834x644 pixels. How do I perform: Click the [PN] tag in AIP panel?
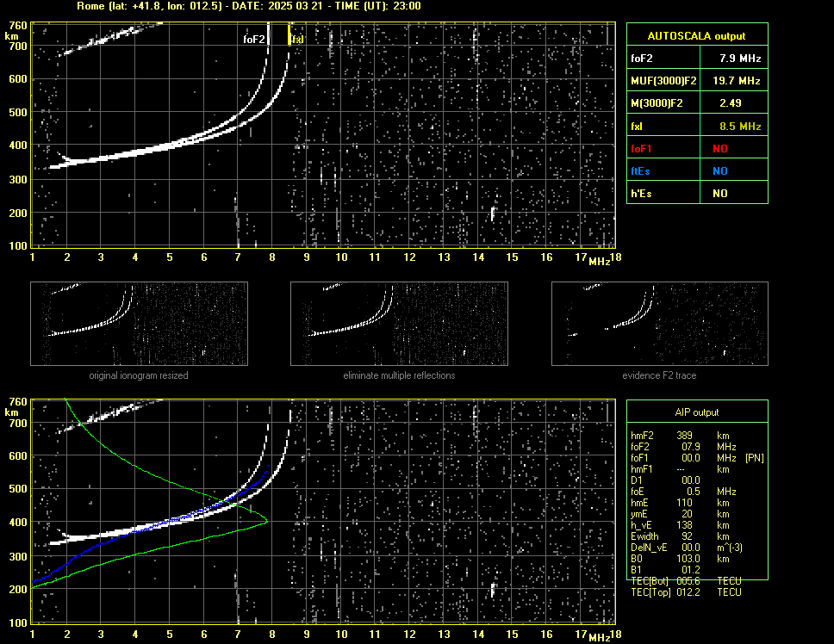(754, 457)
